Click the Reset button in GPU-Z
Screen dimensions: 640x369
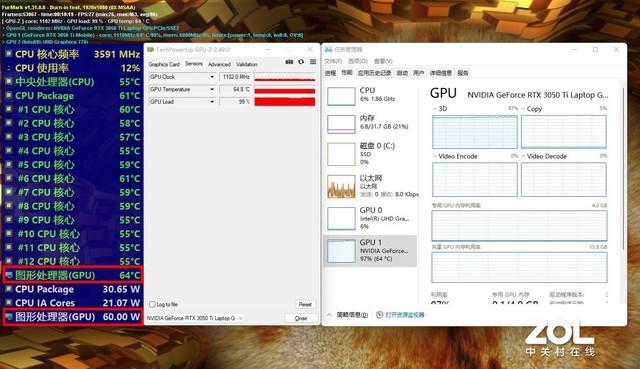coord(305,304)
